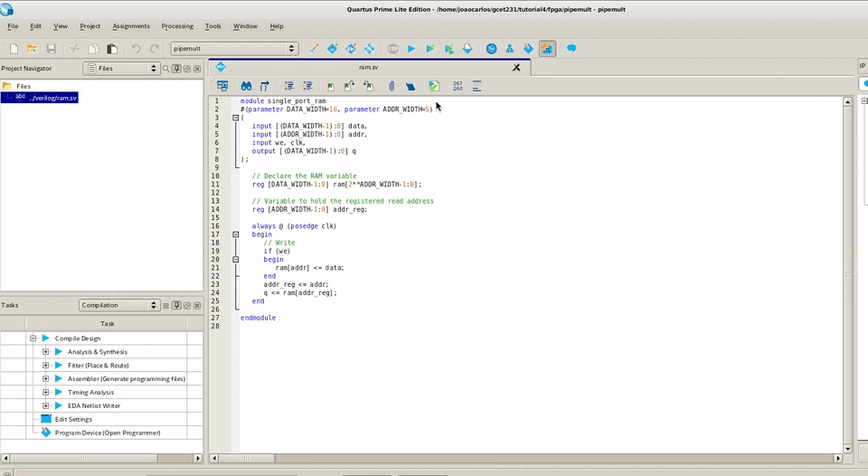This screenshot has height=476, width=868.
Task: Open the Processing menu
Action: pyautogui.click(x=177, y=26)
